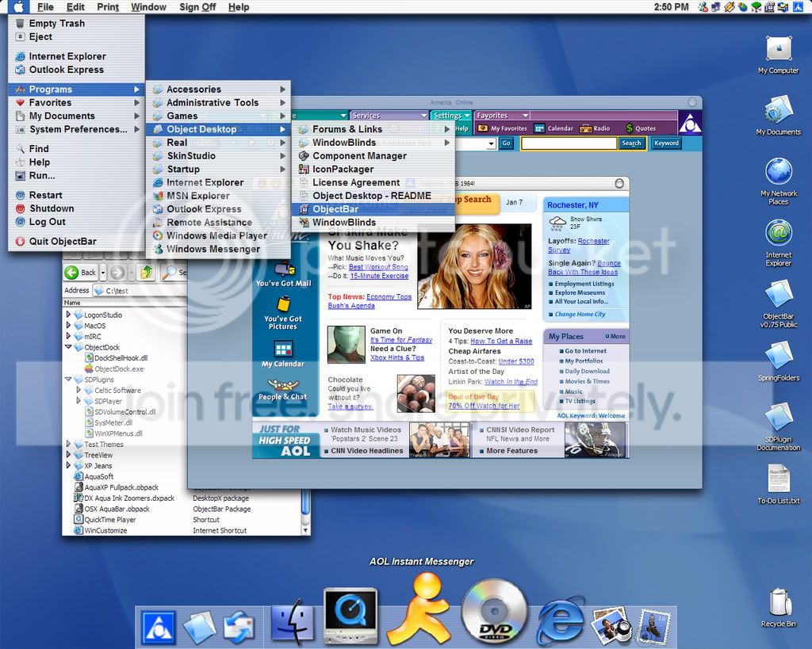
Task: Expand the LogonStudio folder
Action: [68, 314]
